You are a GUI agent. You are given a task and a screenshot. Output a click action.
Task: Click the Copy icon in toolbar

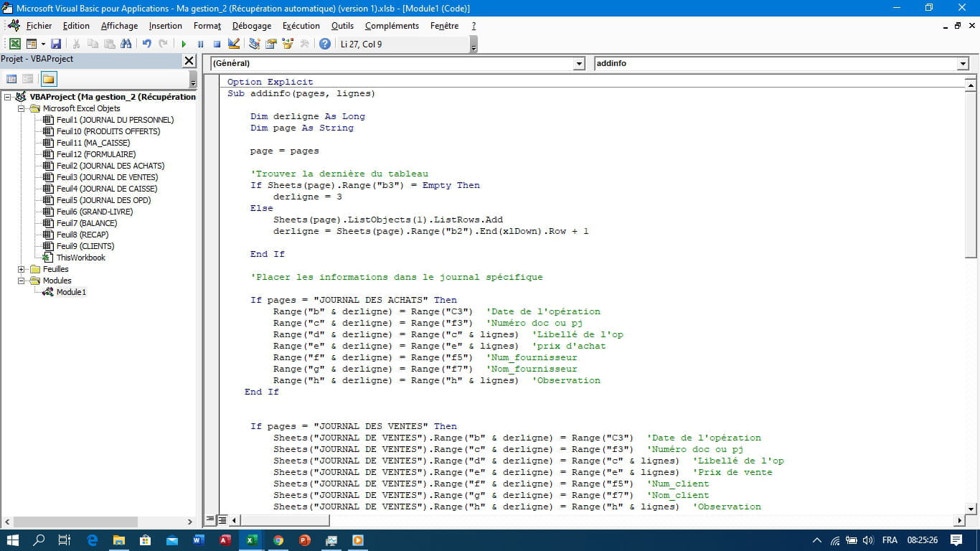tap(93, 44)
